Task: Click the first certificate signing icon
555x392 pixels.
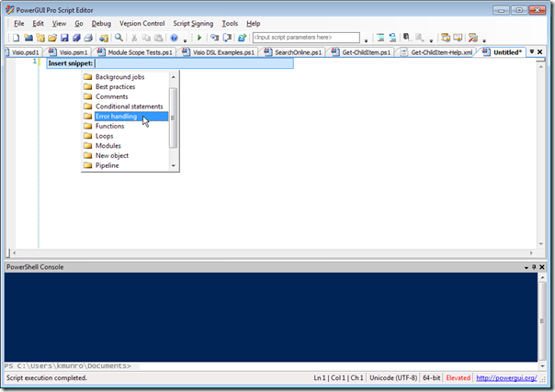Action: coord(446,38)
